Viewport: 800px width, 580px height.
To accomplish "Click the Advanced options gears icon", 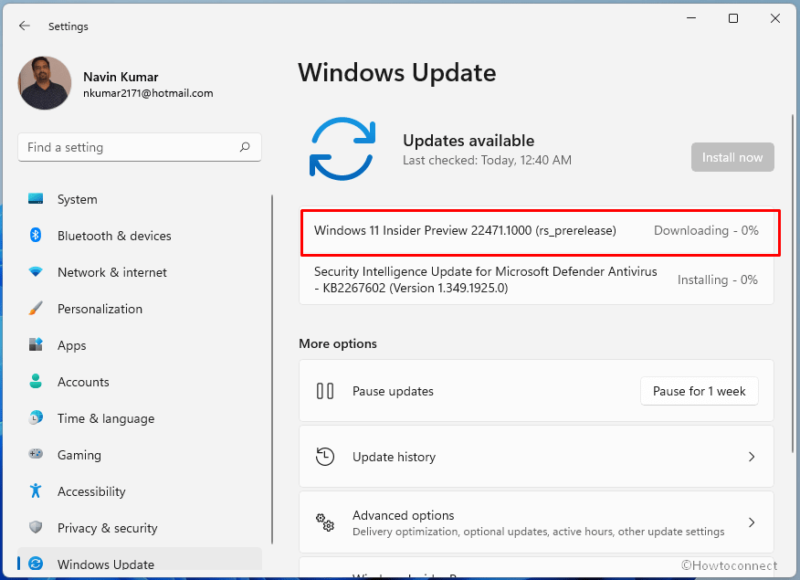I will [x=325, y=522].
